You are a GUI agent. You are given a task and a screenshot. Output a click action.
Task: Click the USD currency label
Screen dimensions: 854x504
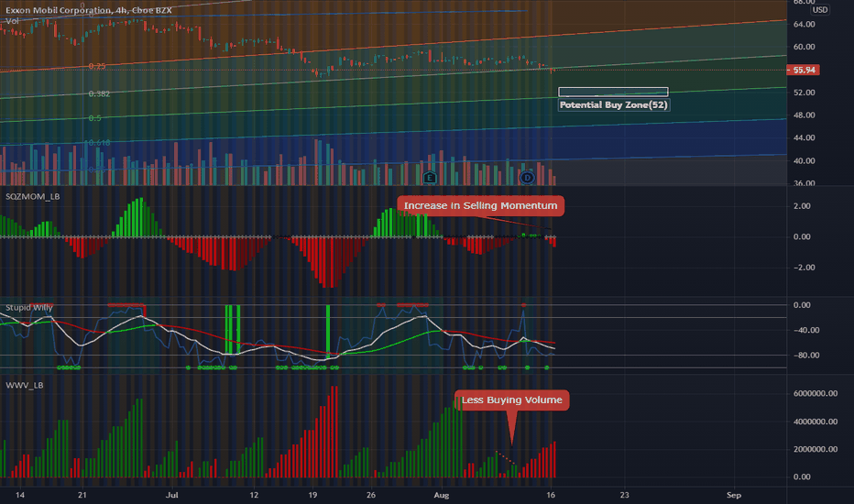(820, 10)
